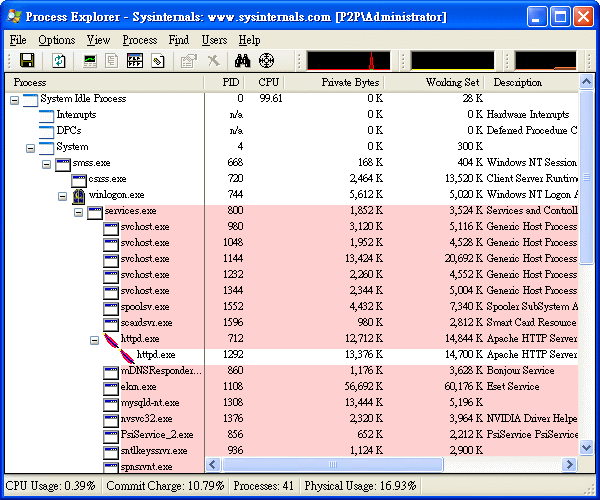Click the horizontal scrollbar right arrow

[x=569, y=465]
